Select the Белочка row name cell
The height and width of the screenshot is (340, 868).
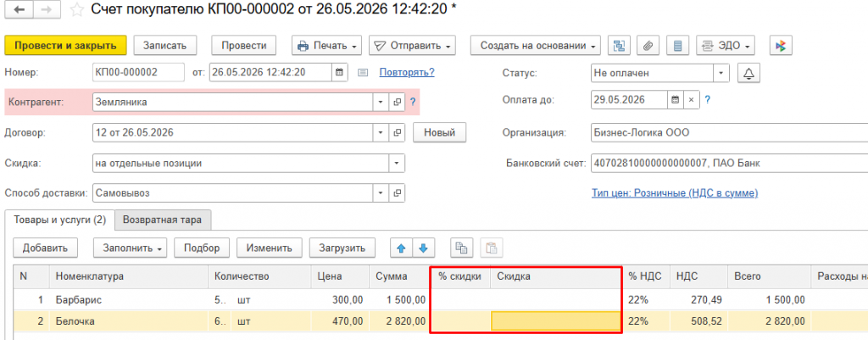tap(129, 320)
